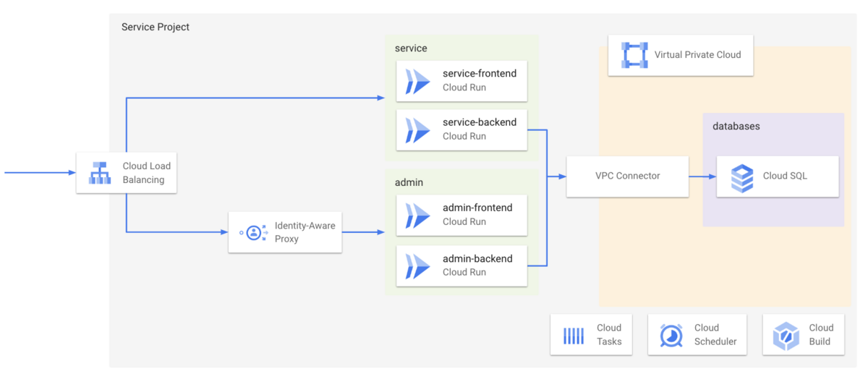Click the Cloud SQL database icon
Screen dimensions: 868x374
click(x=741, y=177)
